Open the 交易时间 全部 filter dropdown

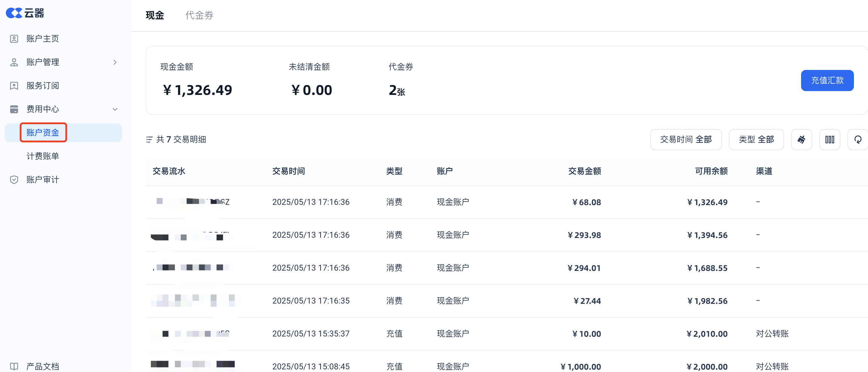point(686,139)
